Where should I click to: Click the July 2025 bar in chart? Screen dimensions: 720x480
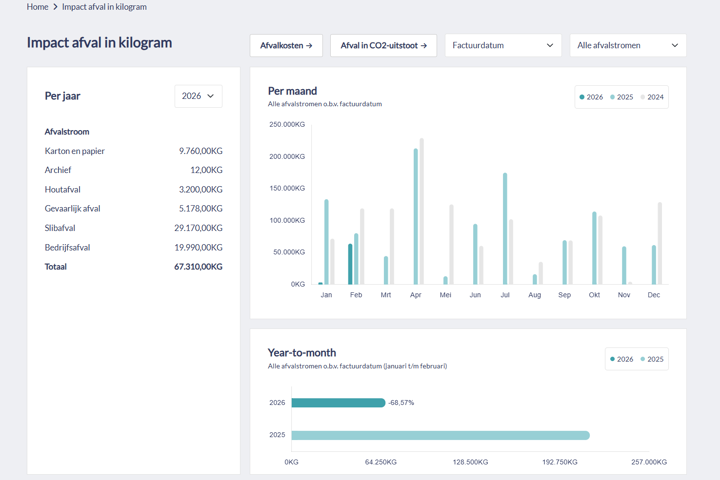[505, 229]
